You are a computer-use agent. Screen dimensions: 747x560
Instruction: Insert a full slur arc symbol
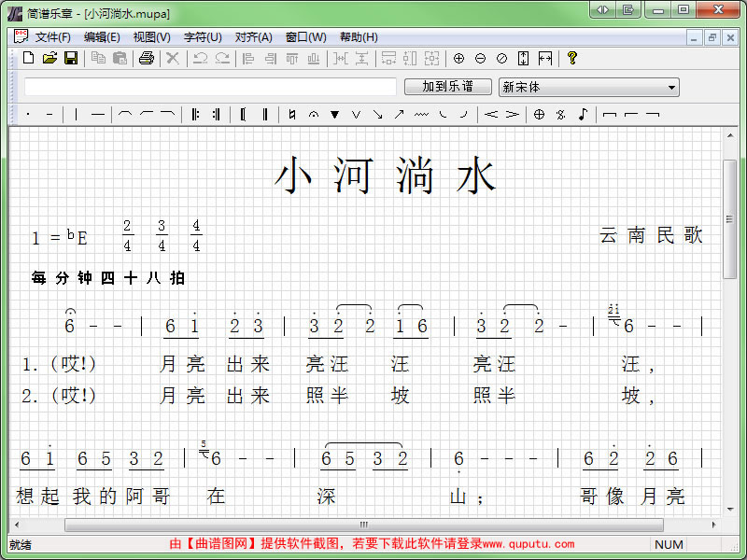click(125, 114)
